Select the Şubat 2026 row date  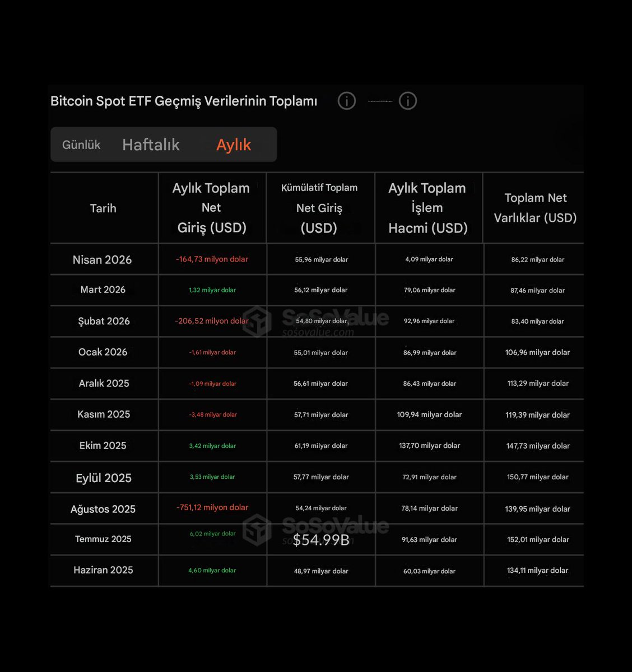(104, 321)
